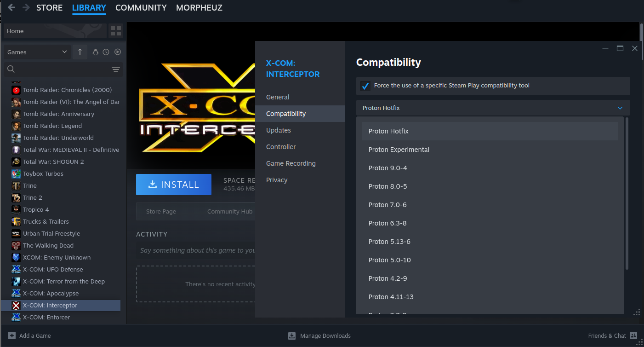Viewport: 644px width, 347px height.
Task: Close the properties window
Action: (x=635, y=48)
